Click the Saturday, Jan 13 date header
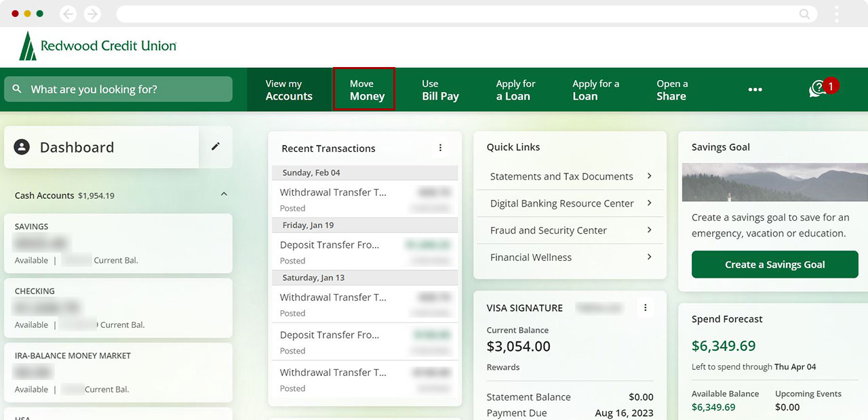This screenshot has height=420, width=868. [365, 278]
